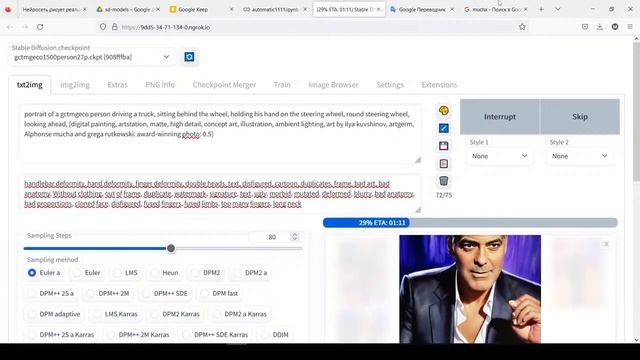Select the Euler a sampling method
Viewport: 640px width, 360px height.
coord(44,273)
